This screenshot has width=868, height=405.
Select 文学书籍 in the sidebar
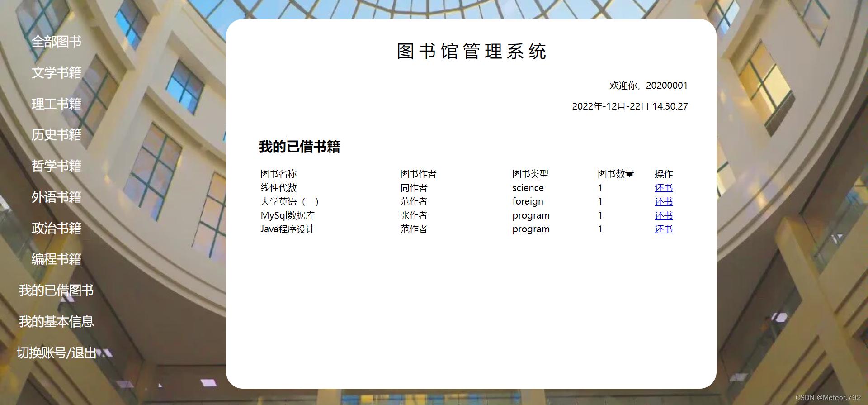[x=57, y=72]
